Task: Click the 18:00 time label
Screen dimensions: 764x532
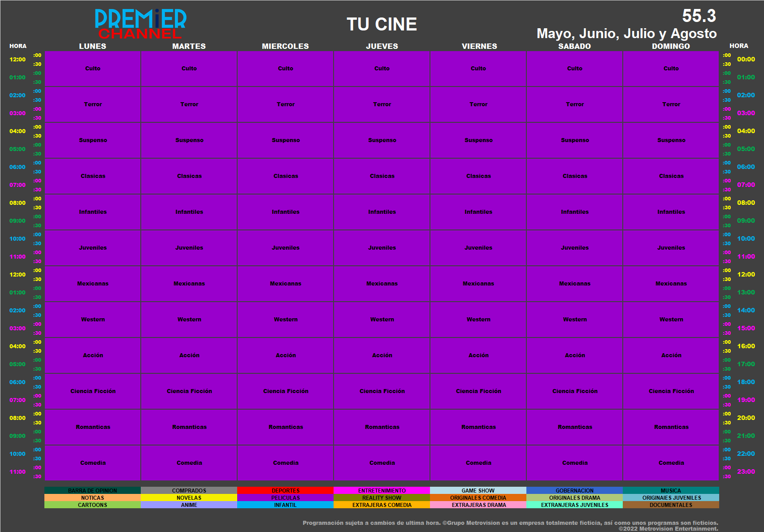Action: click(x=746, y=382)
